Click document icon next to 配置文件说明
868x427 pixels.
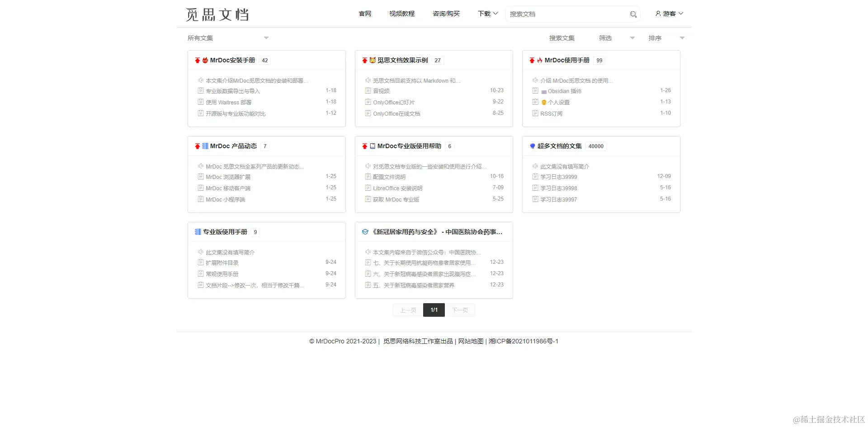[368, 176]
